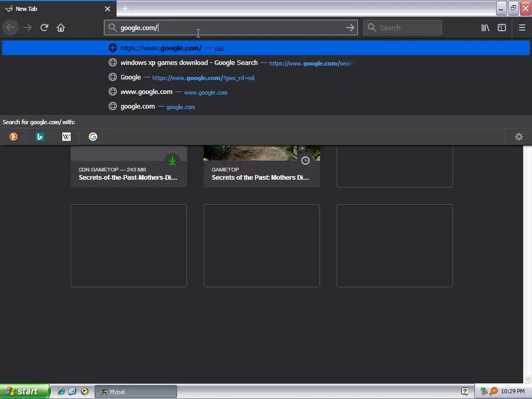This screenshot has width=532, height=399.
Task: Open GAMETOP Secrets of the Past tile
Action: click(x=262, y=167)
